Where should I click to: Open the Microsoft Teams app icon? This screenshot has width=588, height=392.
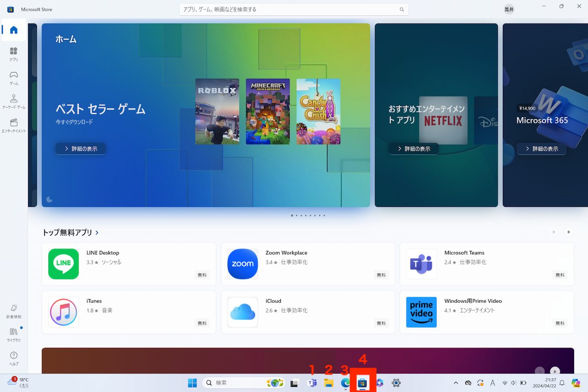[x=421, y=264]
